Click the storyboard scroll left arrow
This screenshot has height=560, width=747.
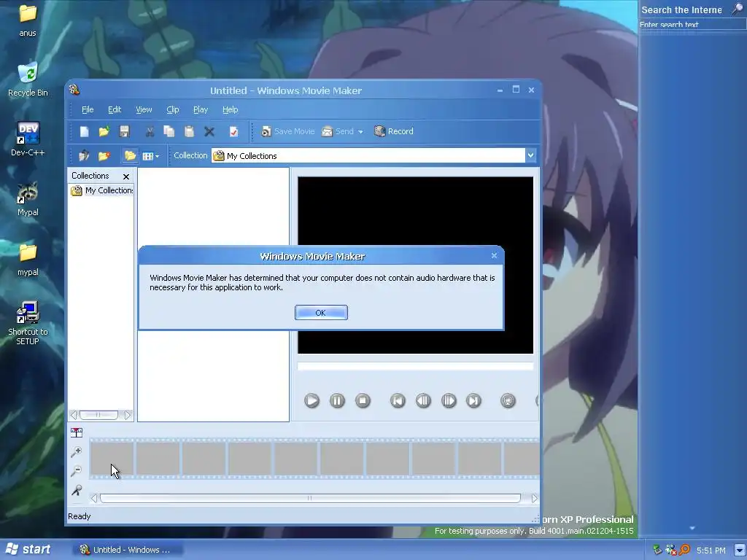(94, 498)
